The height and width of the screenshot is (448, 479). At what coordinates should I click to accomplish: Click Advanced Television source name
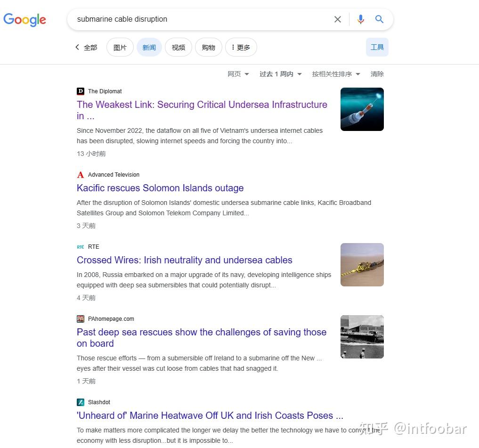point(114,174)
